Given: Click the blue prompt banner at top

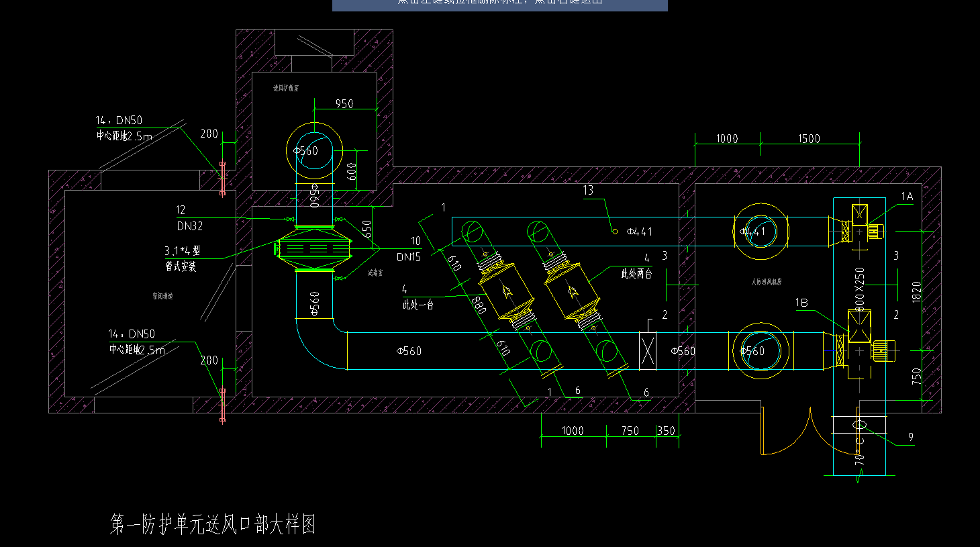Looking at the screenshot, I should coord(500,5).
